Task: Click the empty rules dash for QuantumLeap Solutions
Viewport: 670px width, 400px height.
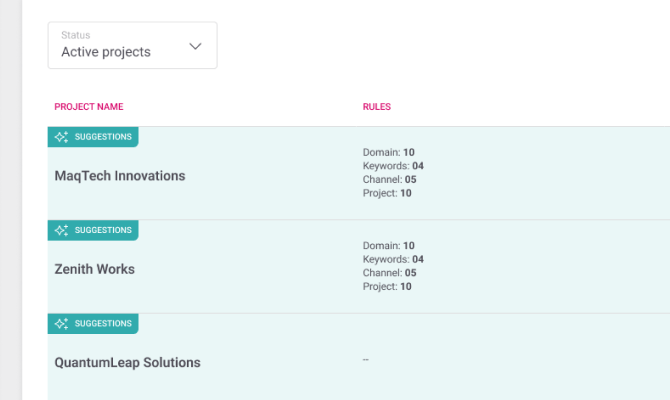Action: click(366, 359)
